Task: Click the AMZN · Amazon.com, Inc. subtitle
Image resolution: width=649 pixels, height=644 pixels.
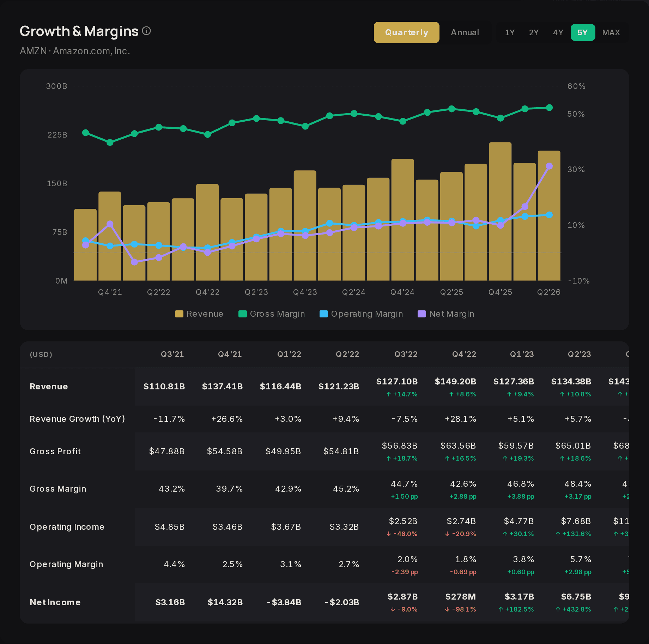Action: point(75,51)
